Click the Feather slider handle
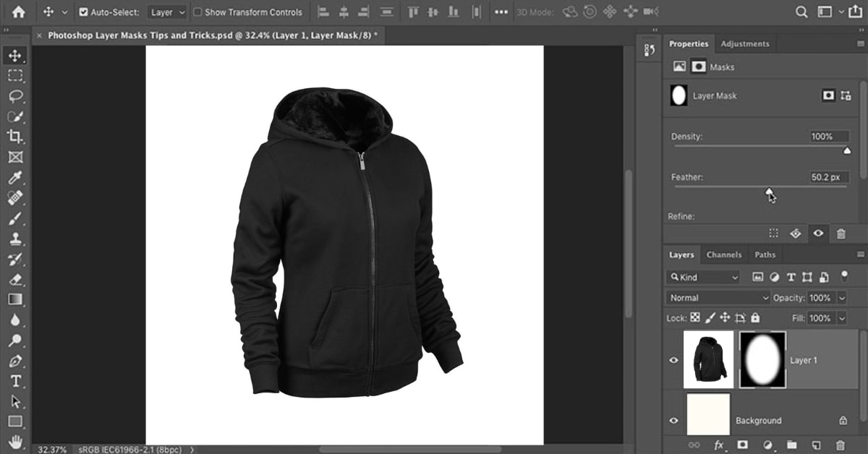Image resolution: width=868 pixels, height=454 pixels. click(x=770, y=191)
